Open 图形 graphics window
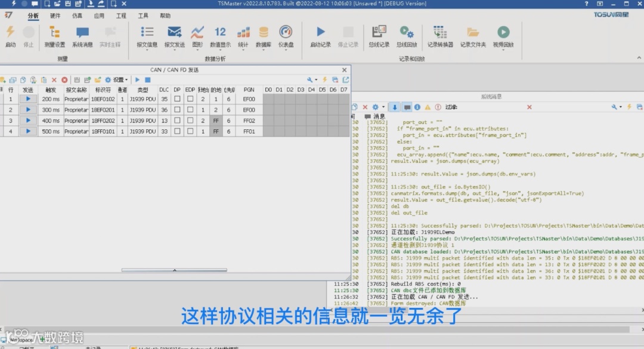This screenshot has width=644, height=349. 197,37
